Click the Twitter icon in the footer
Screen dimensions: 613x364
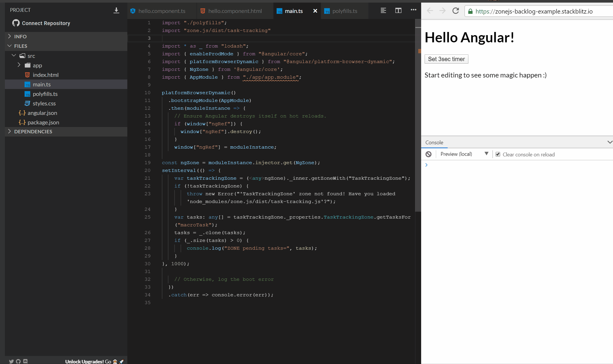pos(11,361)
